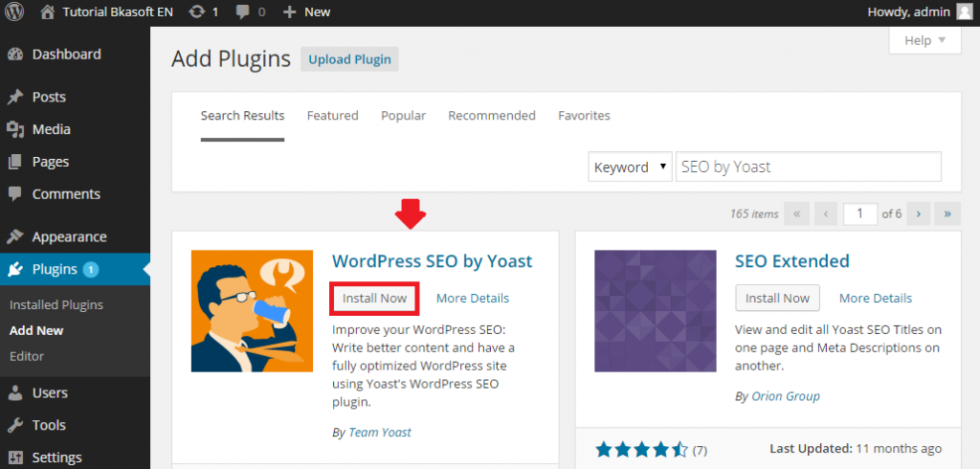
Task: Go to Appearance in sidebar
Action: tap(69, 236)
